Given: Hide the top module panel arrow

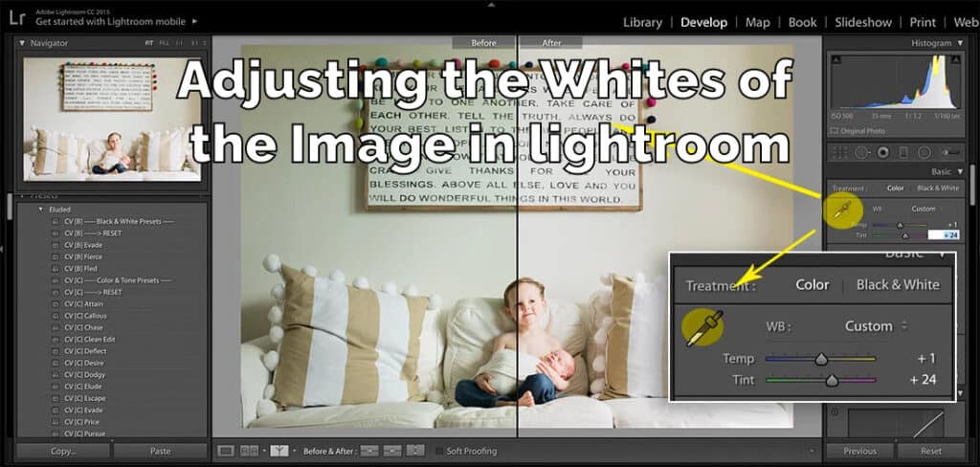Looking at the screenshot, I should tap(490, 4).
